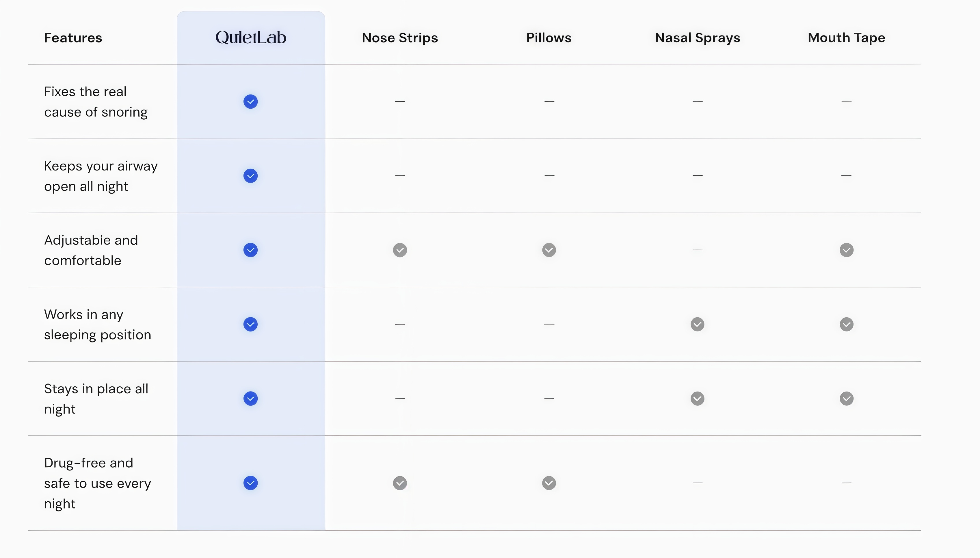
Task: Click Mouth Tape check for Adjustable and comfortable
Action: coord(846,250)
